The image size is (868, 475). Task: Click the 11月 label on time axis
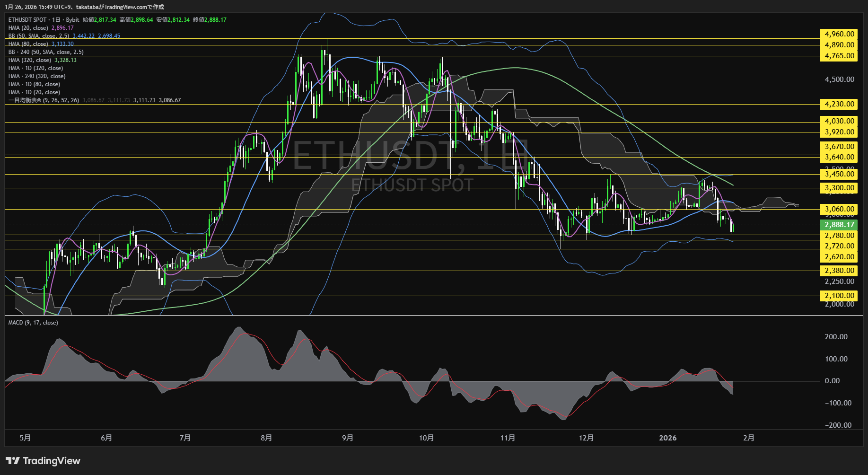[x=508, y=438]
